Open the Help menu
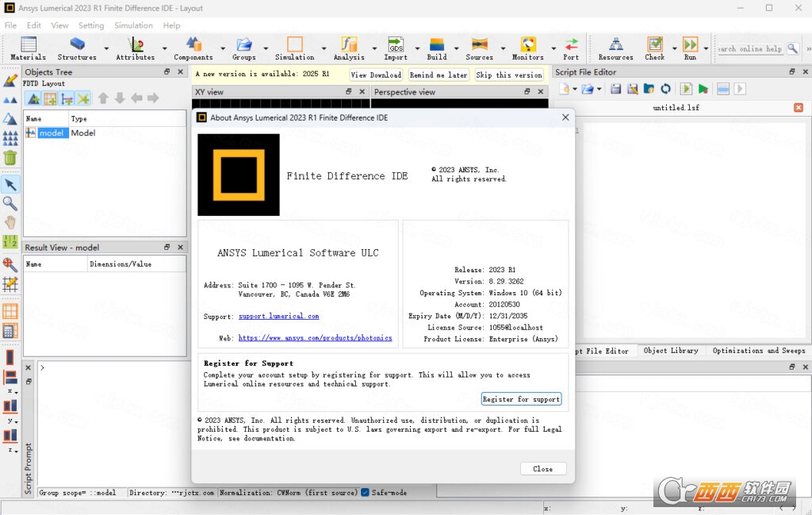The width and height of the screenshot is (812, 515). point(171,25)
